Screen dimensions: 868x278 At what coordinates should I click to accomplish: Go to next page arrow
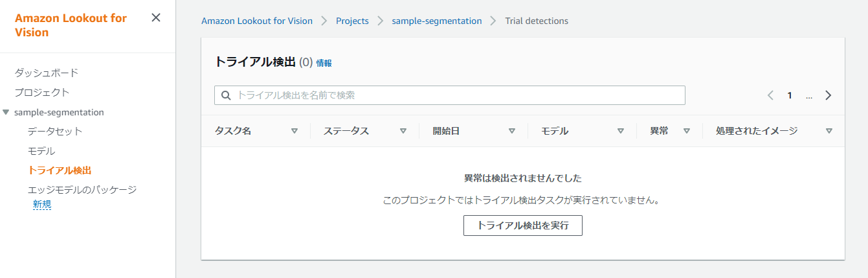pyautogui.click(x=829, y=95)
